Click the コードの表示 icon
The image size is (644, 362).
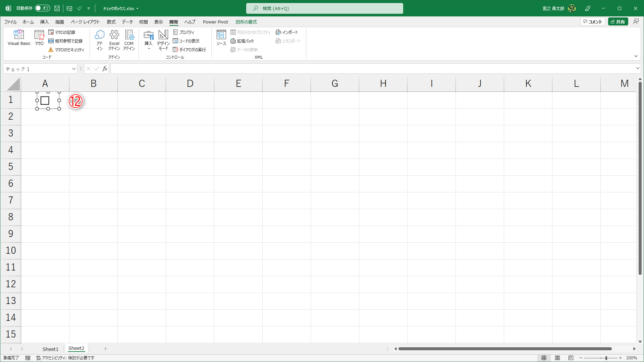pyautogui.click(x=187, y=41)
